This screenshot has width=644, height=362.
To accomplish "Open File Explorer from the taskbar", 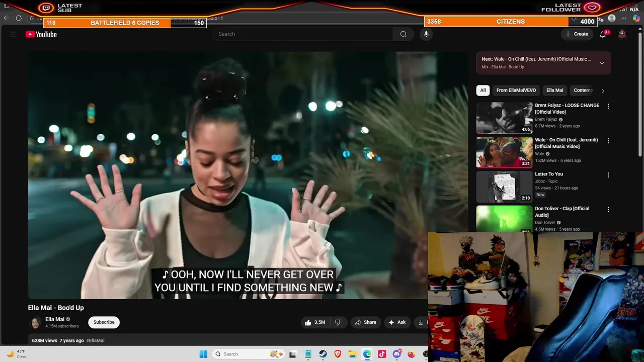I will click(353, 354).
